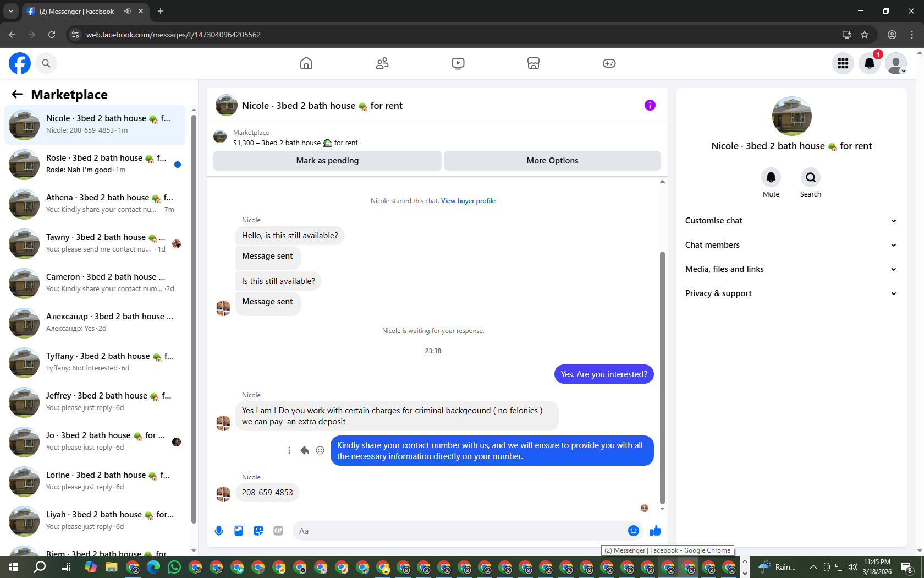Open the Marketplace storefront icon

point(533,63)
